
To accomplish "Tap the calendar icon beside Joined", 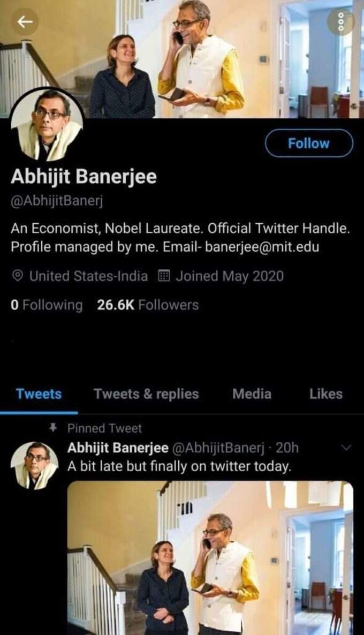I will click(164, 276).
